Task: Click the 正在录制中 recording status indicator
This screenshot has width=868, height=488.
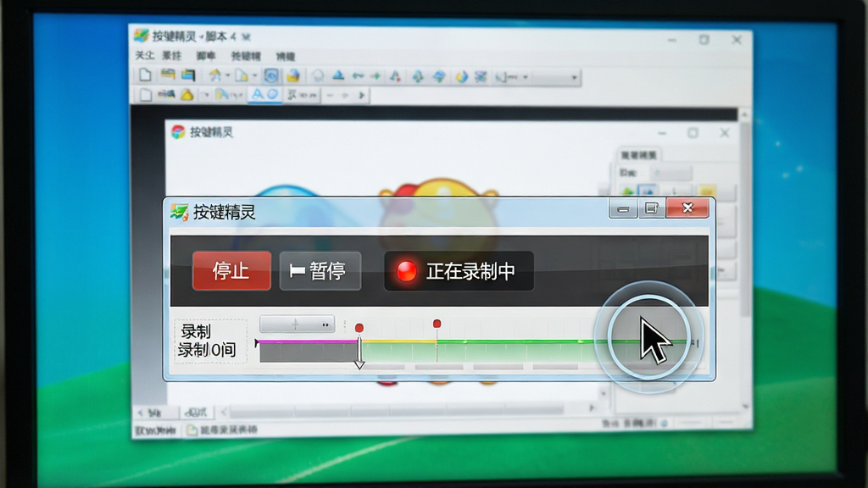Action: 459,271
